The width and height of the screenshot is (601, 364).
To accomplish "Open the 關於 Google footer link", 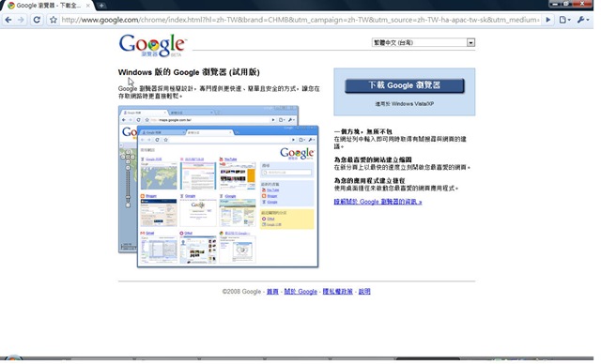I will point(300,292).
